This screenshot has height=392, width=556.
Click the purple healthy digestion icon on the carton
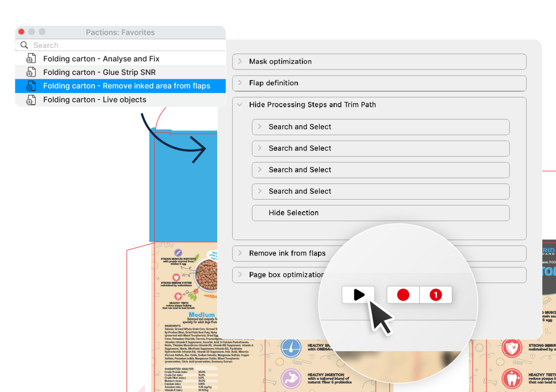pyautogui.click(x=291, y=378)
